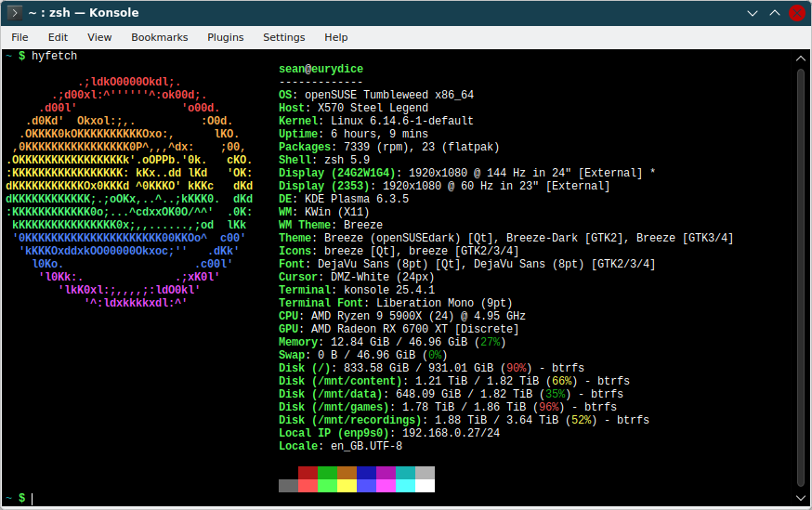
Task: Maximize the Konsole window
Action: tap(775, 13)
